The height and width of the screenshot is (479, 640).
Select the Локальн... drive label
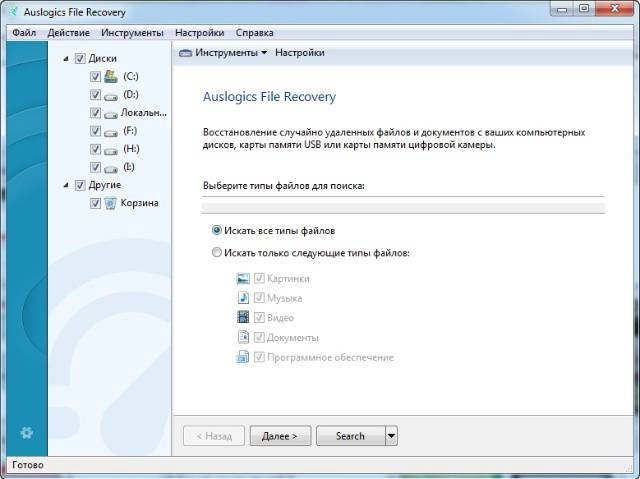[143, 113]
